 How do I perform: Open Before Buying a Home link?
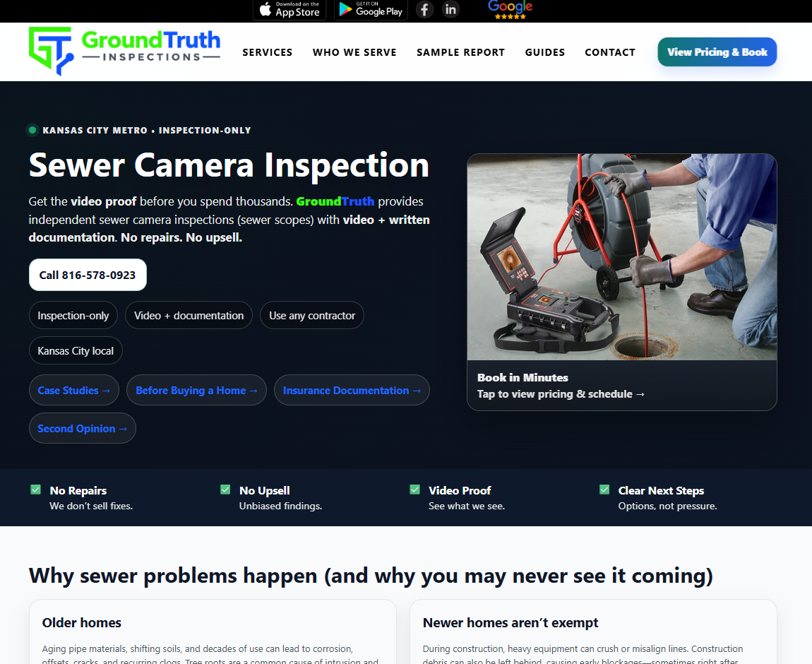196,391
